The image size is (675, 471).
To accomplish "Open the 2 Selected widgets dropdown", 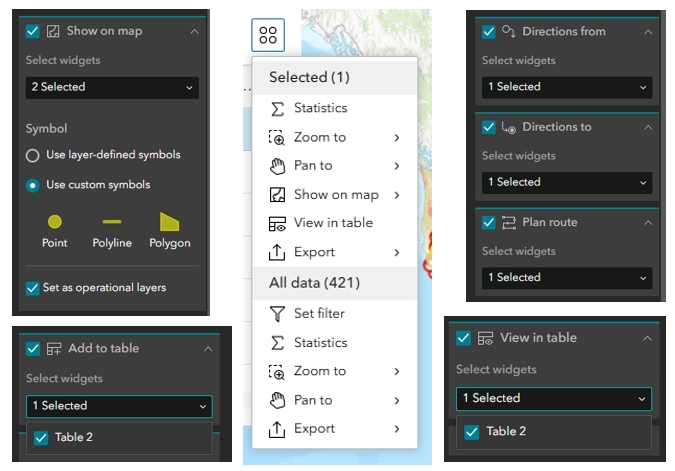I will pos(112,87).
